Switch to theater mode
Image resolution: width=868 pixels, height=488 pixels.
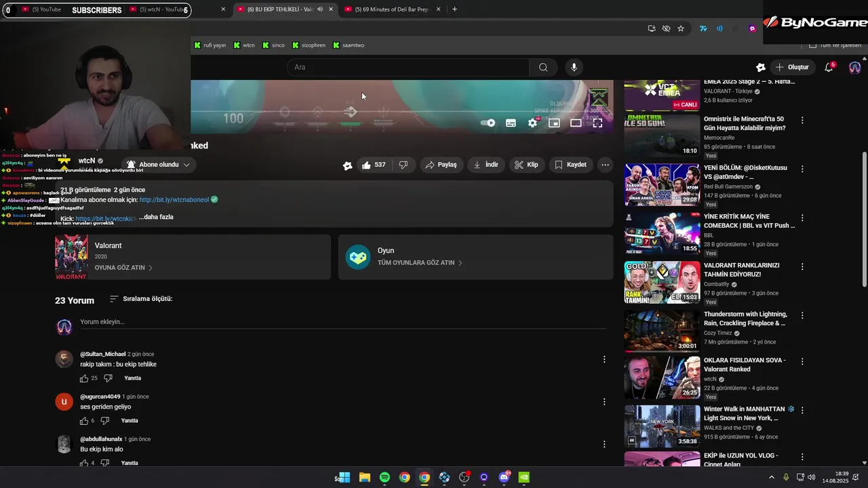(576, 123)
